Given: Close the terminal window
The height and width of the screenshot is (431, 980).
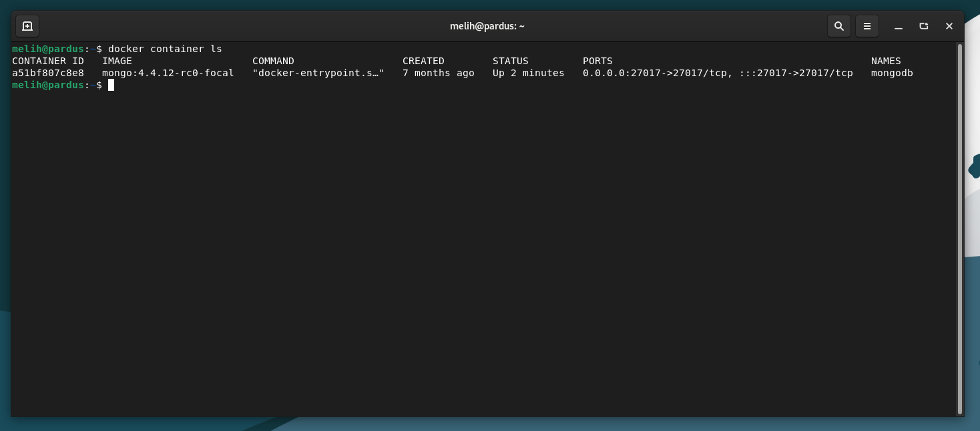Looking at the screenshot, I should pos(949,26).
